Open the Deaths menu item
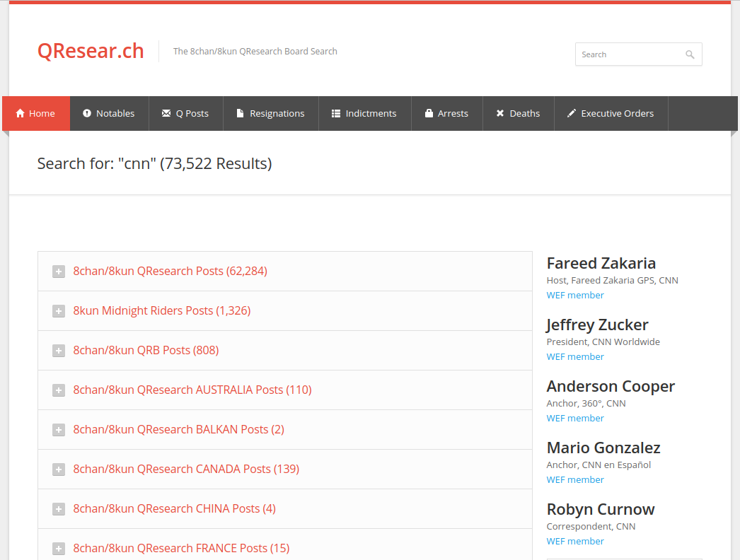Screen dimensions: 740x560 click(518, 113)
